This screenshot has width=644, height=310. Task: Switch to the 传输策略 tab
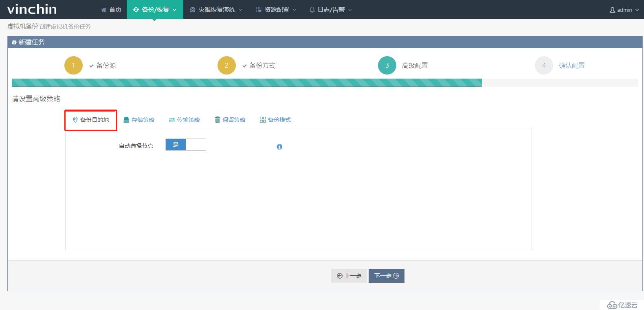point(184,120)
